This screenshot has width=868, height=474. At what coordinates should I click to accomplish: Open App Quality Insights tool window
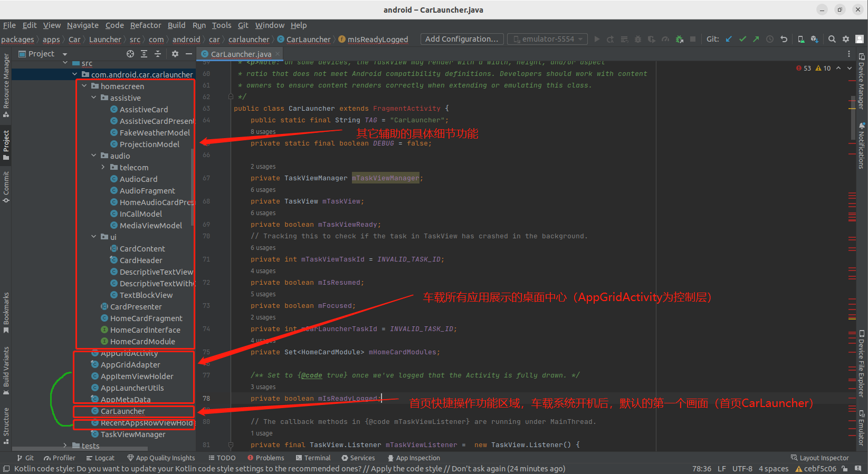click(x=161, y=458)
